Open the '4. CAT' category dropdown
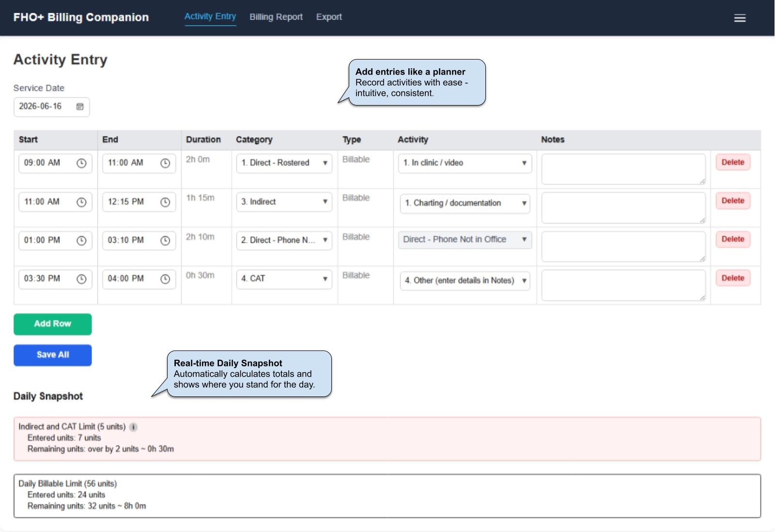Viewport: 776px width, 532px height. [x=284, y=279]
